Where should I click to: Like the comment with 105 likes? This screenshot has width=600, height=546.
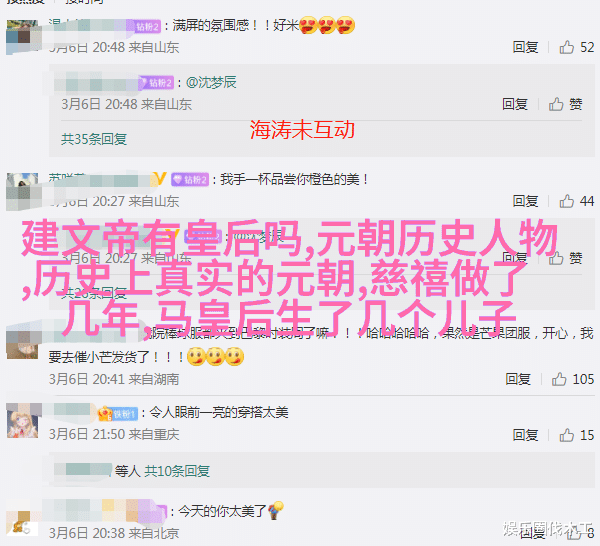pyautogui.click(x=559, y=379)
